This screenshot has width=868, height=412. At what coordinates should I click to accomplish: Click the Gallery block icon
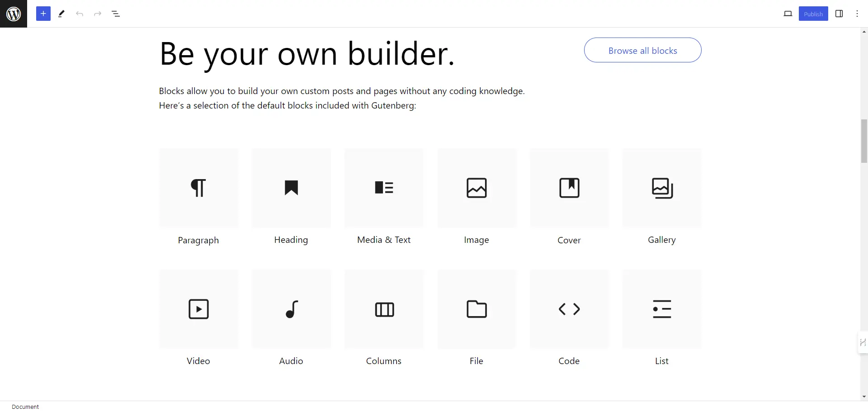point(662,188)
